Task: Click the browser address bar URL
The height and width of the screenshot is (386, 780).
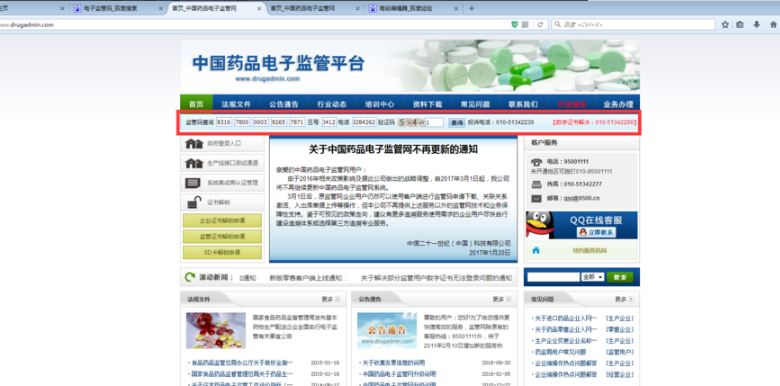Action: tap(26, 24)
